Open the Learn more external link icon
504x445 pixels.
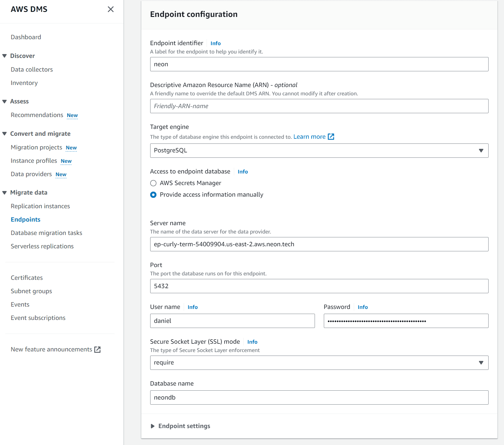(331, 136)
